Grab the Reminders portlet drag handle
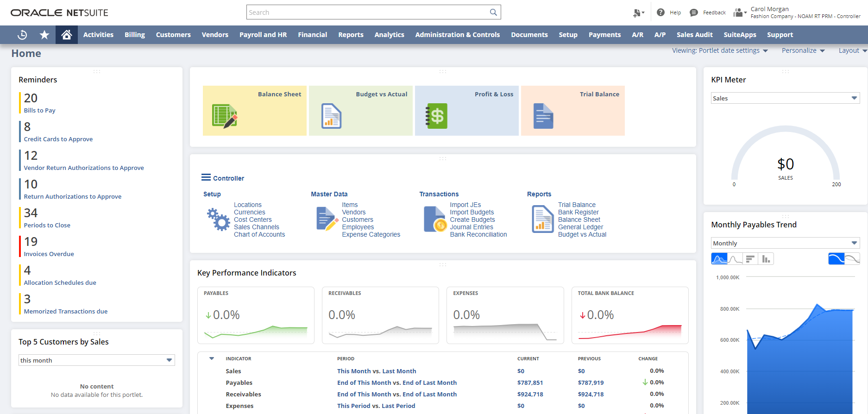868x414 pixels. click(97, 71)
